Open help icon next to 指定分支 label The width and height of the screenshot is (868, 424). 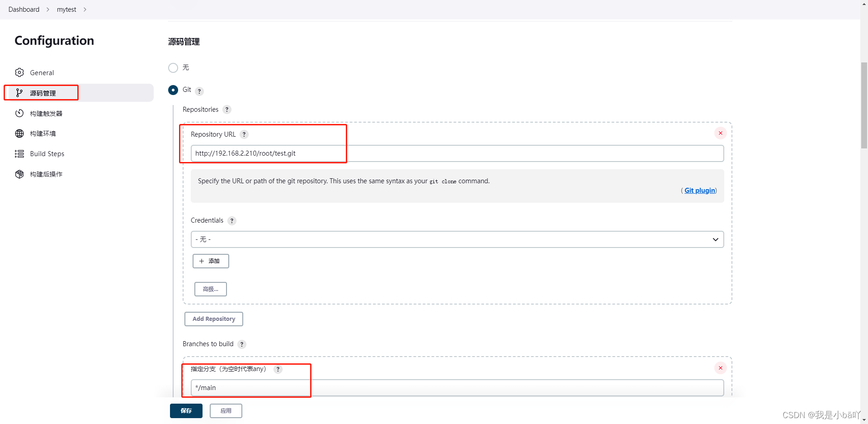pos(278,369)
